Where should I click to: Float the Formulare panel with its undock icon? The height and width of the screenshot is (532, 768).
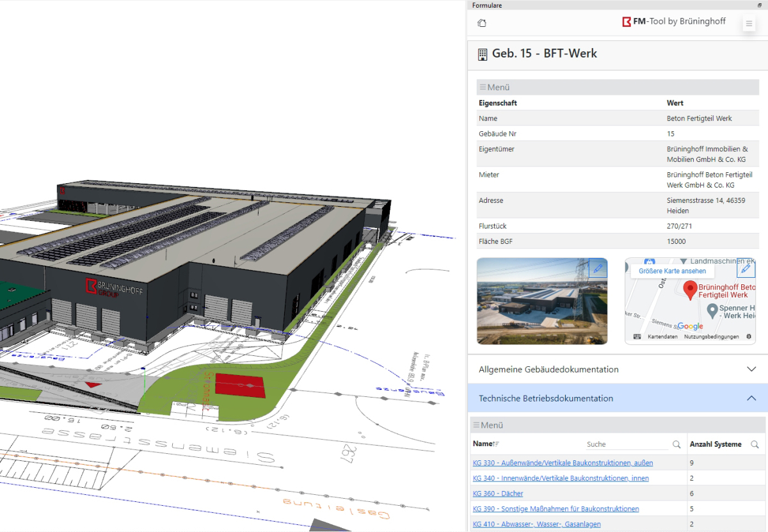pos(760,5)
